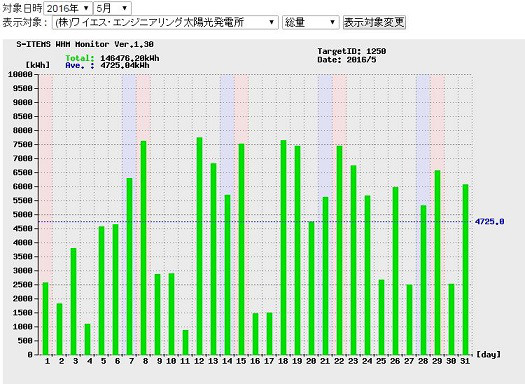
Task: Click the green bar for day 22
Action: click(x=340, y=250)
